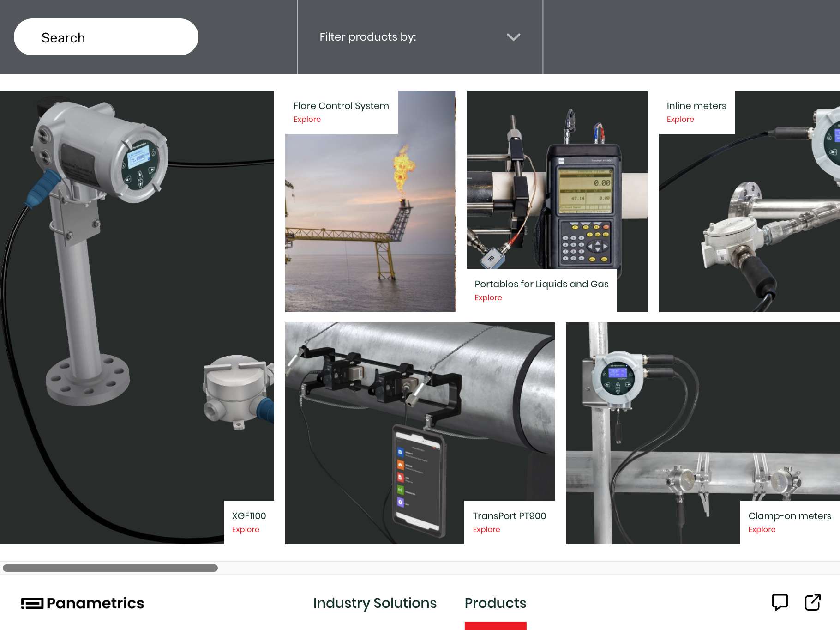Open the offshore flare platform image
The image size is (840, 630).
pos(370,222)
